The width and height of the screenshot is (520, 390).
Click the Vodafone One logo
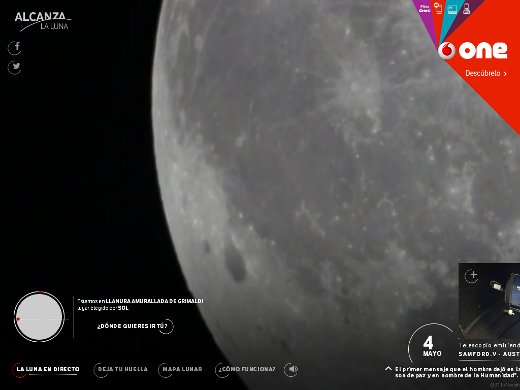pos(473,50)
